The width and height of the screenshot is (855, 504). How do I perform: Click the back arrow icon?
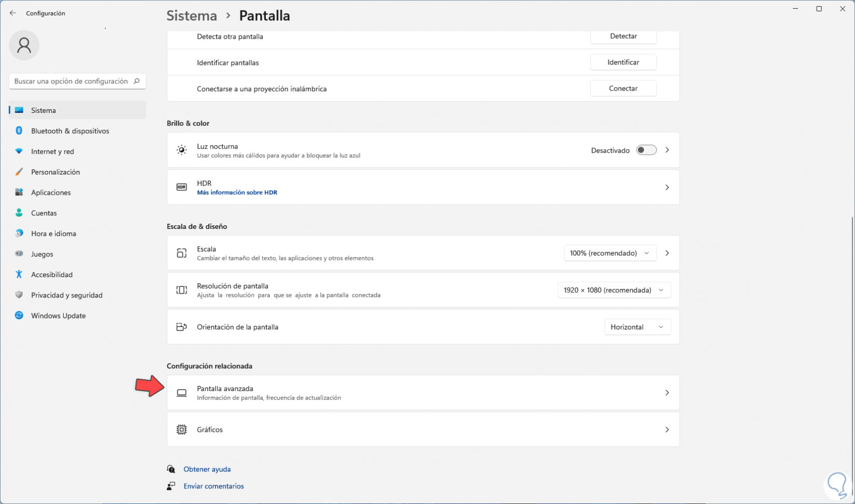point(12,13)
